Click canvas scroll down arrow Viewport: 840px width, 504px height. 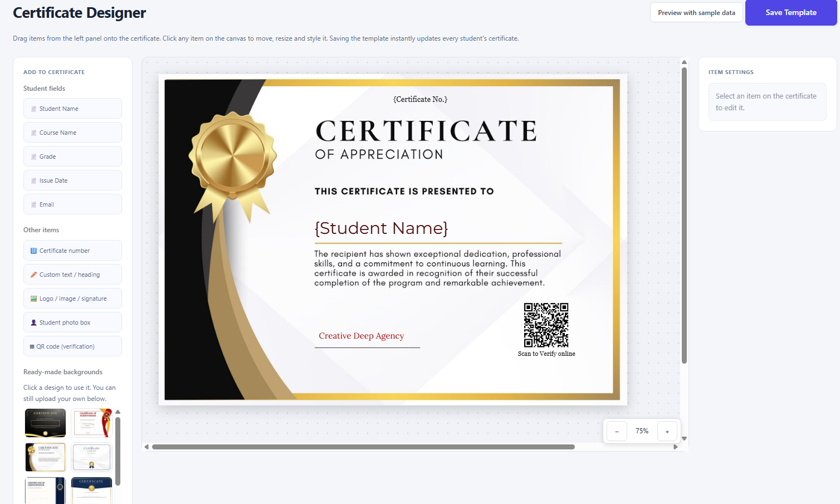click(x=684, y=439)
